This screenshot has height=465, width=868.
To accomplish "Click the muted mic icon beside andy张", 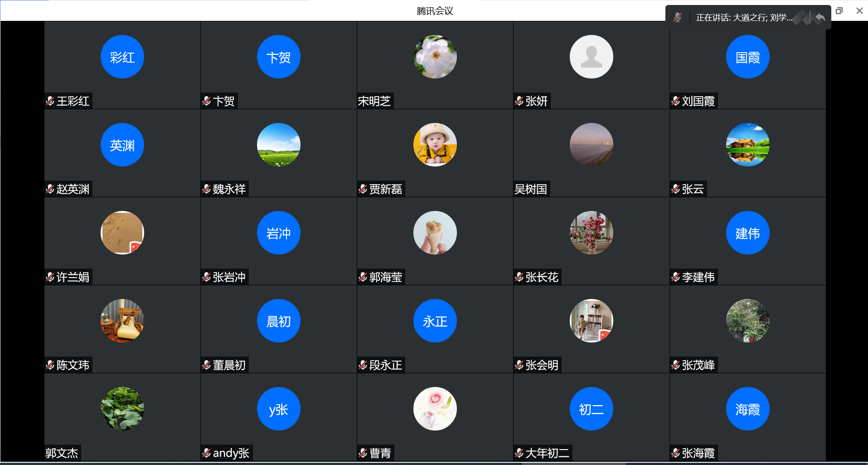I will click(207, 453).
